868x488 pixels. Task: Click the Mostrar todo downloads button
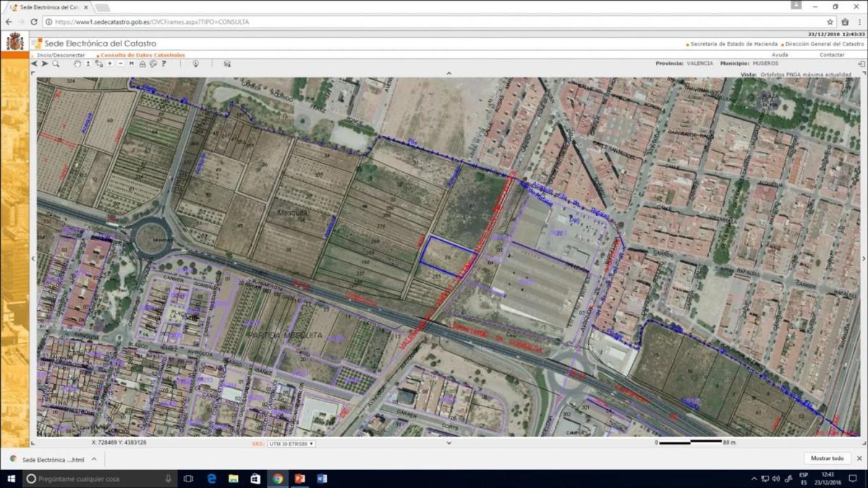tap(827, 458)
